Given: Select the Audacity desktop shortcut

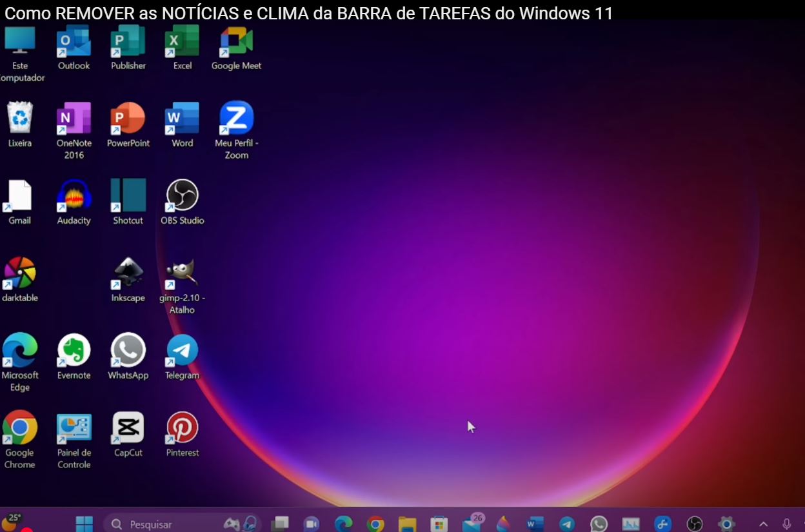Looking at the screenshot, I should click(x=74, y=202).
